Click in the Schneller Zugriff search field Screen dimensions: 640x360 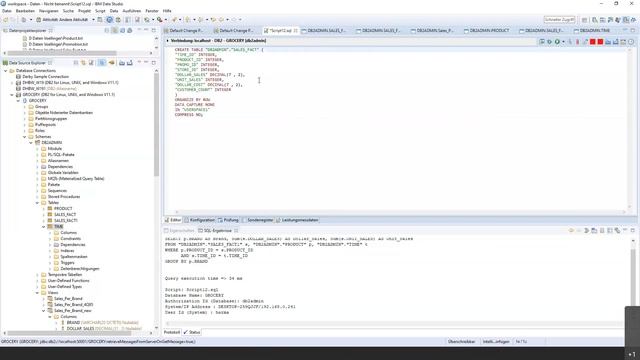559,20
